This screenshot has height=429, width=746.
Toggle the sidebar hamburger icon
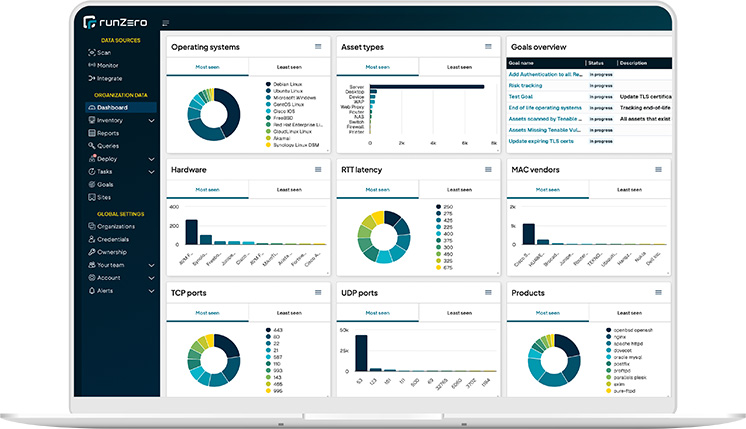pos(165,23)
